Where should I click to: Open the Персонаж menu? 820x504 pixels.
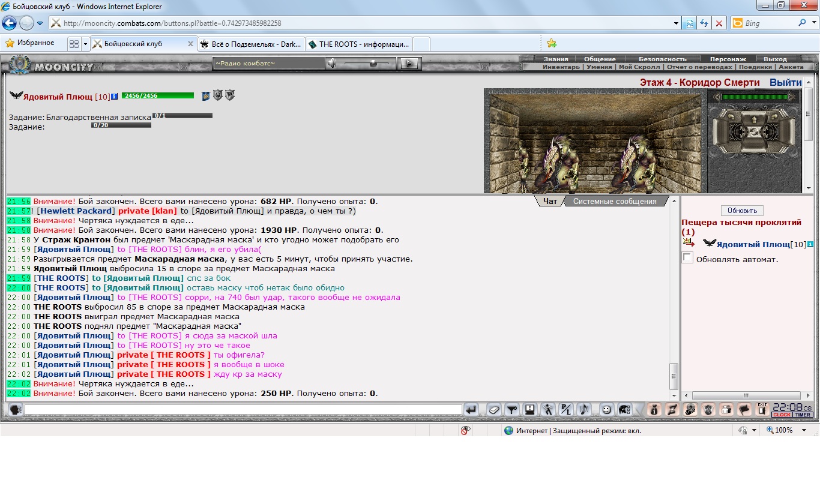point(728,59)
